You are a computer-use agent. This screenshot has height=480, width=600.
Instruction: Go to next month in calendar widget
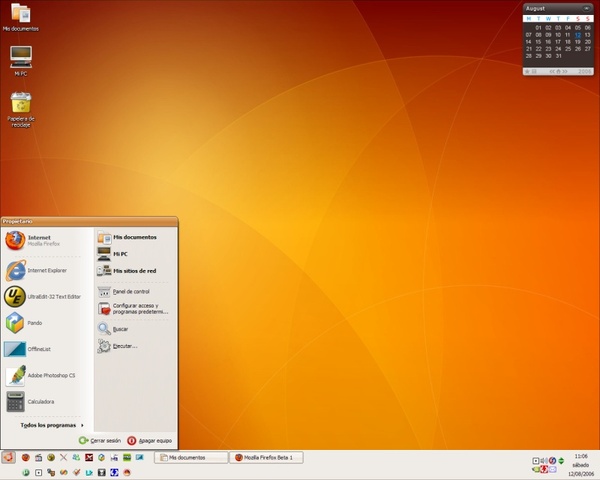pyautogui.click(x=565, y=71)
